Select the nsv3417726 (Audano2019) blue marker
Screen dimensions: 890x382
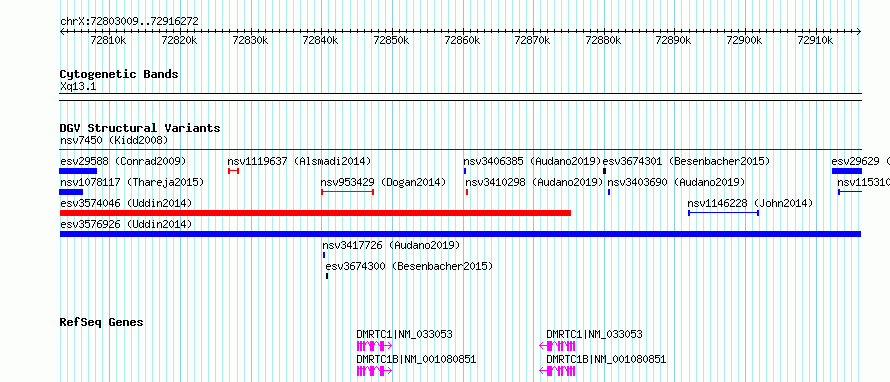click(x=324, y=255)
